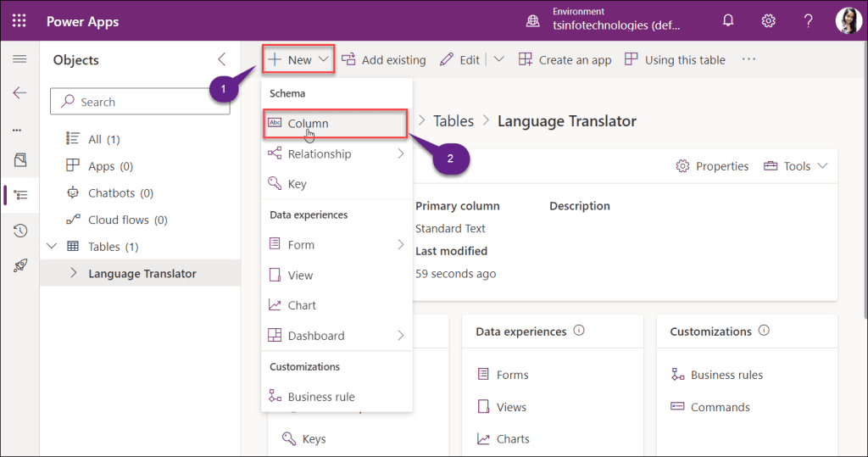Select Apps (0) in Objects list
Screen dimensions: 868x457
point(111,166)
